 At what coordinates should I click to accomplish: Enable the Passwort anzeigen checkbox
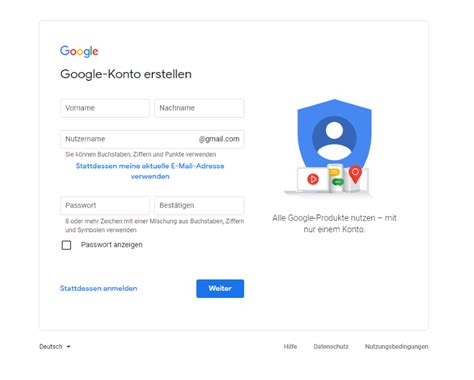[x=66, y=245]
